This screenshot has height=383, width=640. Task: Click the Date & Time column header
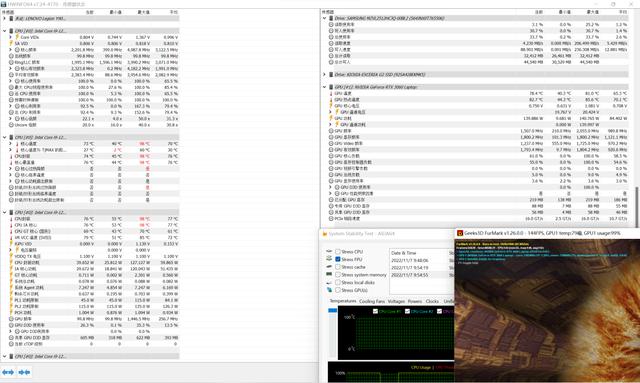(404, 253)
